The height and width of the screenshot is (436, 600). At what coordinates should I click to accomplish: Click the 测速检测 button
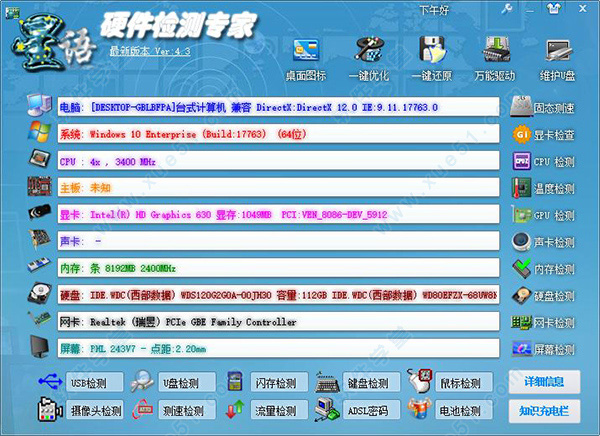coord(187,410)
